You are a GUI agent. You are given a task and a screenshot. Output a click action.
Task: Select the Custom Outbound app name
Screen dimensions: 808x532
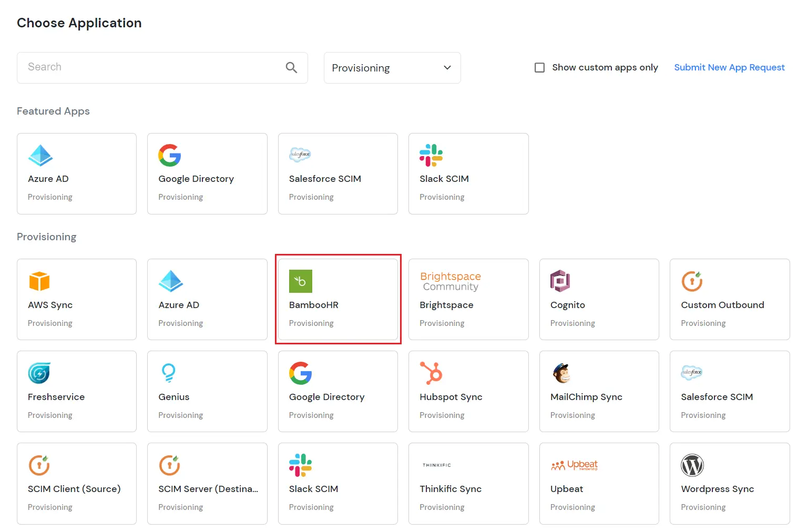[x=722, y=305]
